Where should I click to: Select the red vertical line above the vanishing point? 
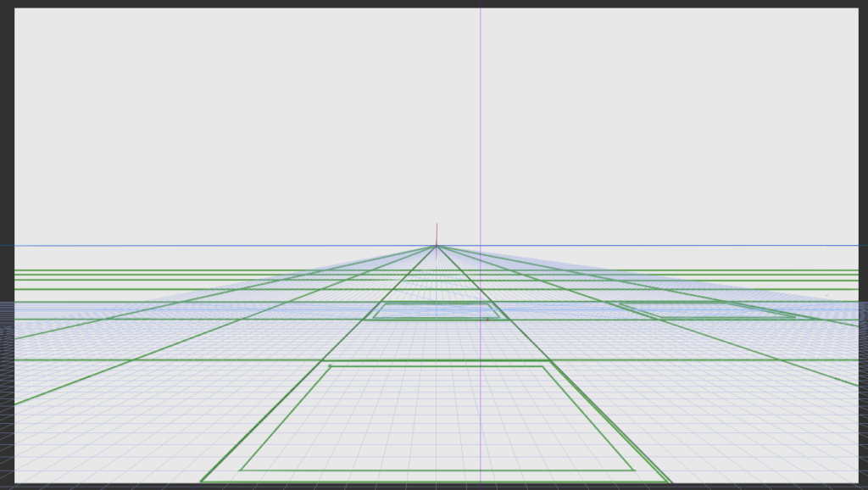[437, 234]
